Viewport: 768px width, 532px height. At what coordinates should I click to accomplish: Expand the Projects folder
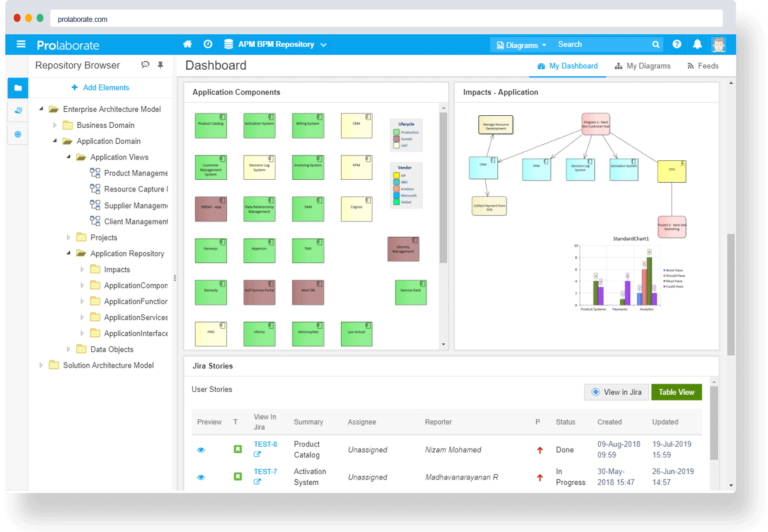tap(69, 238)
